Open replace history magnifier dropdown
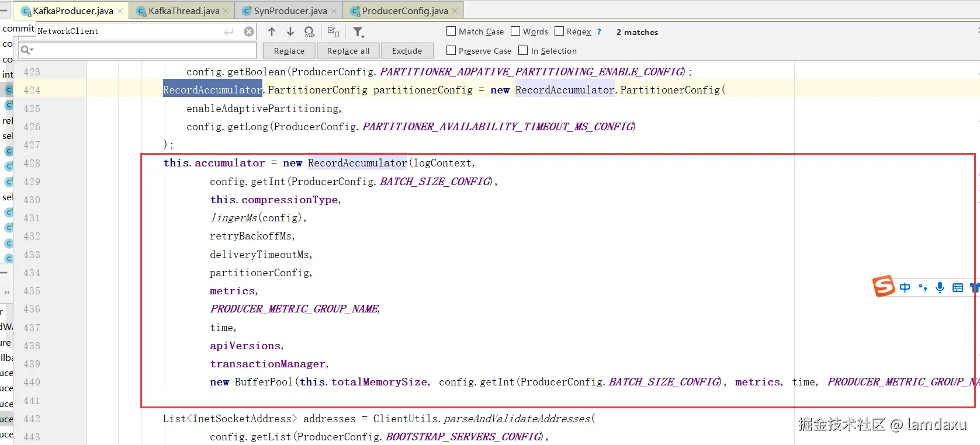Screen dimensions: 980x445 (27, 50)
